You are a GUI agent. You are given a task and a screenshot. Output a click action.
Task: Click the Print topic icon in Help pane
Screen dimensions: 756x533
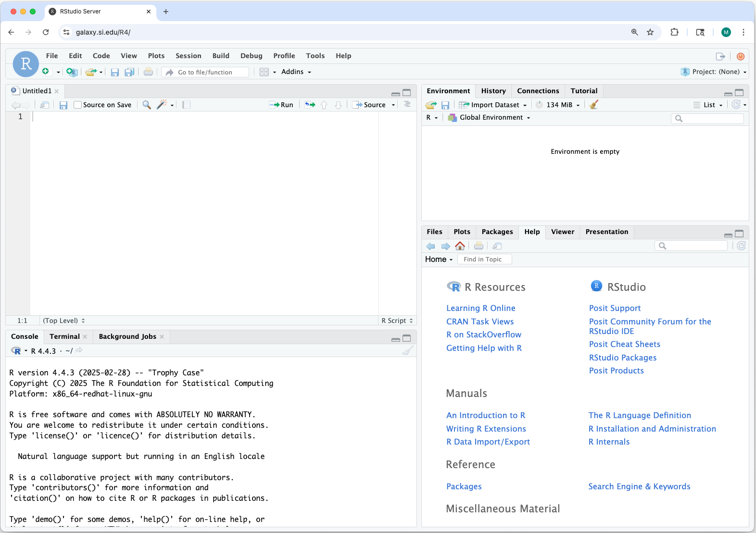(x=479, y=246)
